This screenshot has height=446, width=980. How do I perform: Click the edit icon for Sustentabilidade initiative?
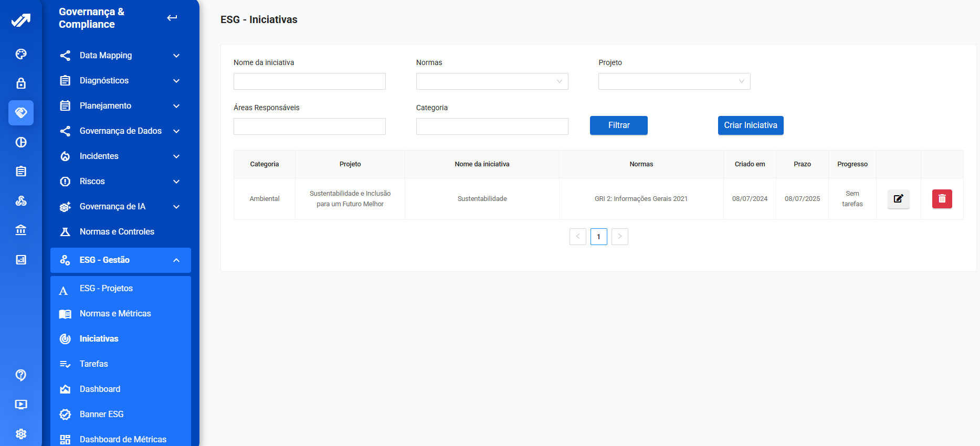(x=898, y=199)
